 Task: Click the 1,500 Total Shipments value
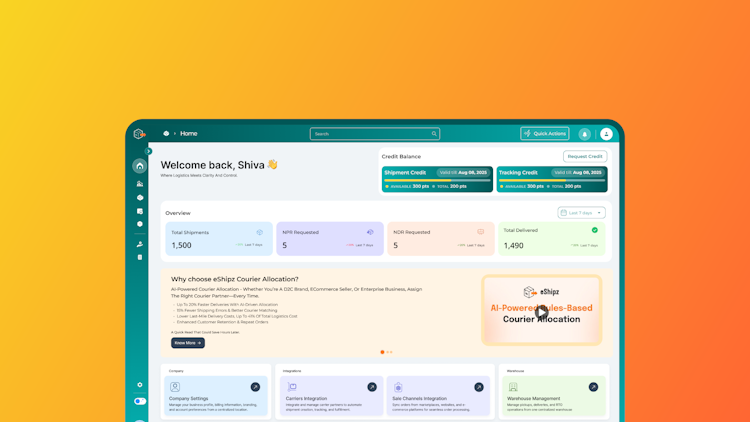tap(181, 245)
